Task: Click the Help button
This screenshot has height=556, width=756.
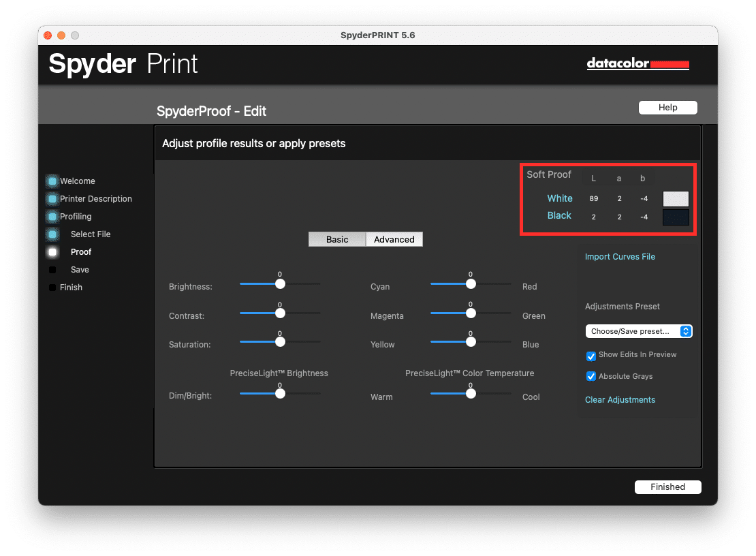Action: [x=667, y=107]
